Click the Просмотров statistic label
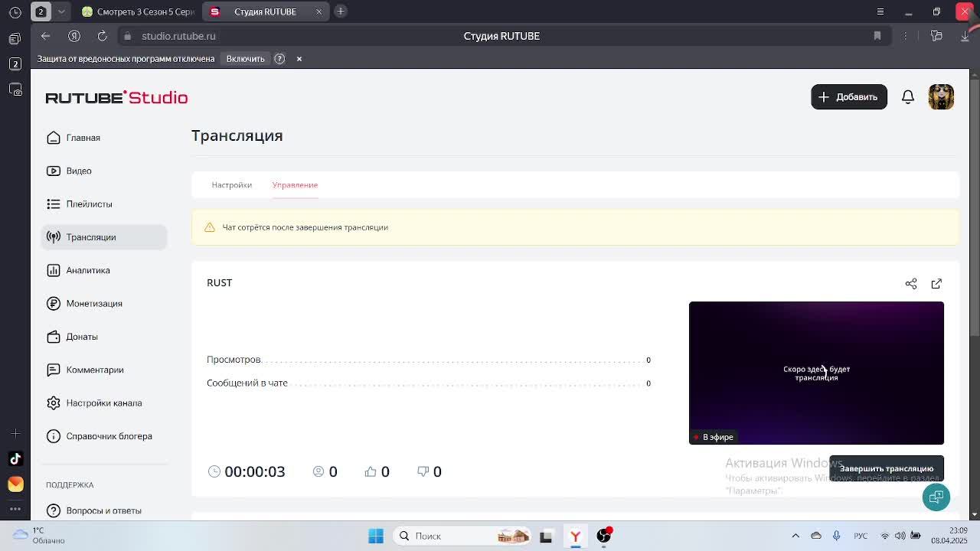 tap(234, 360)
